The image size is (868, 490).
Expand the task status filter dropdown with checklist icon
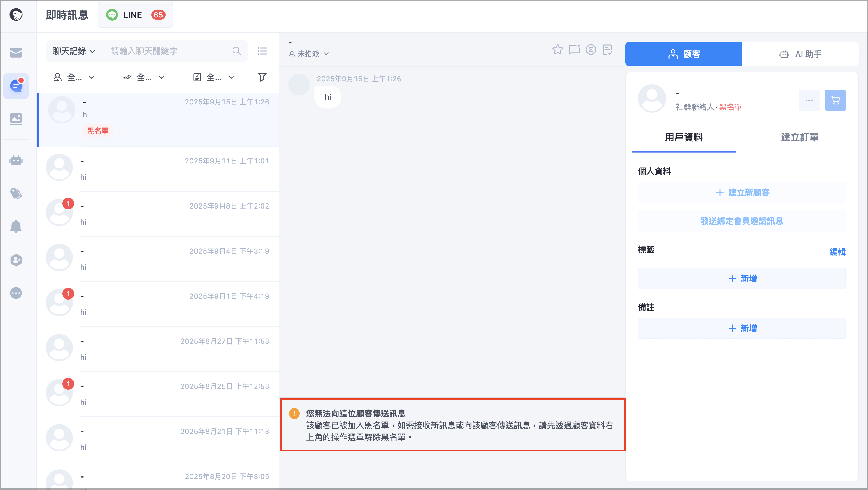coord(214,77)
